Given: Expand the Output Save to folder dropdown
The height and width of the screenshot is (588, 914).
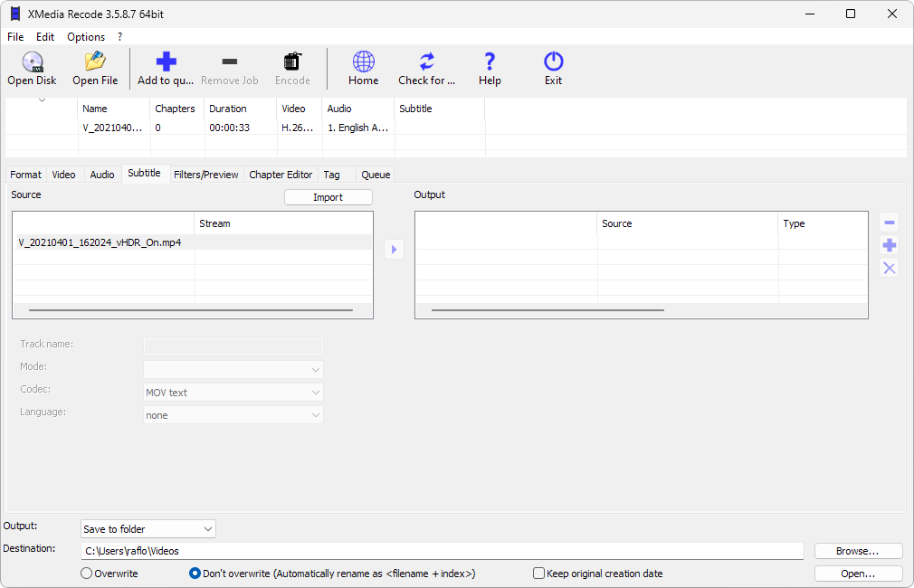Looking at the screenshot, I should click(148, 528).
